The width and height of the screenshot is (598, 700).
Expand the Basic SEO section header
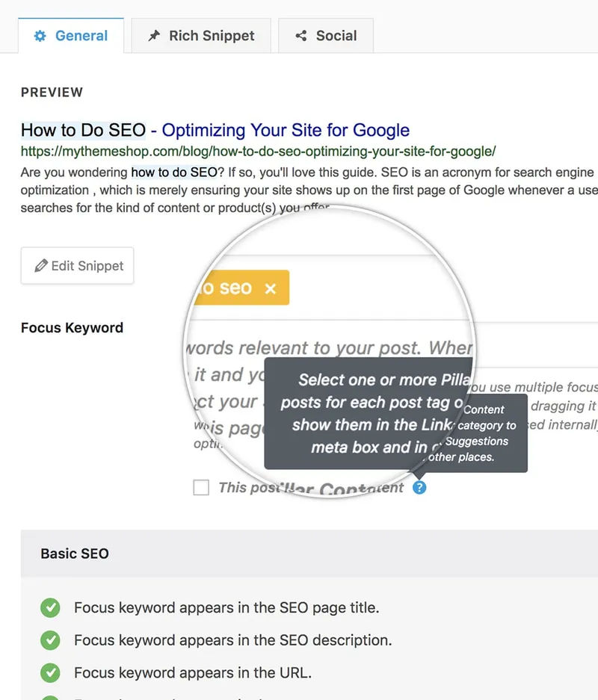coord(74,554)
